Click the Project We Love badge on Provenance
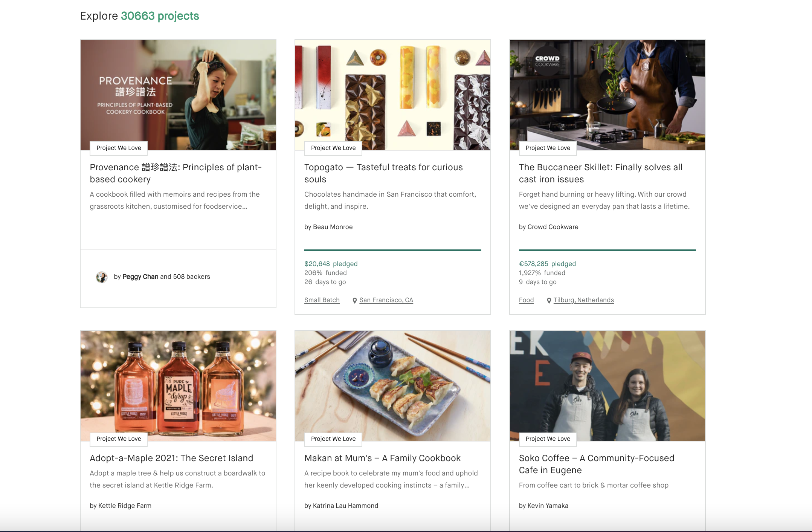 coord(119,148)
